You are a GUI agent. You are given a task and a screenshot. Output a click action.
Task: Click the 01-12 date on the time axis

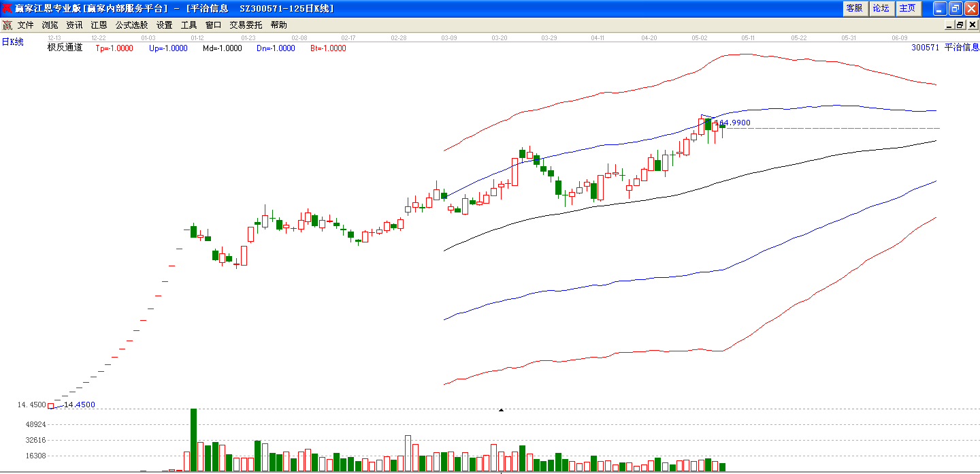click(x=198, y=37)
